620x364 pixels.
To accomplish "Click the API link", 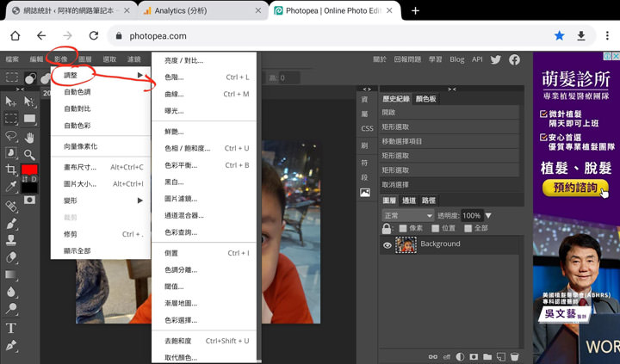I will [477, 59].
